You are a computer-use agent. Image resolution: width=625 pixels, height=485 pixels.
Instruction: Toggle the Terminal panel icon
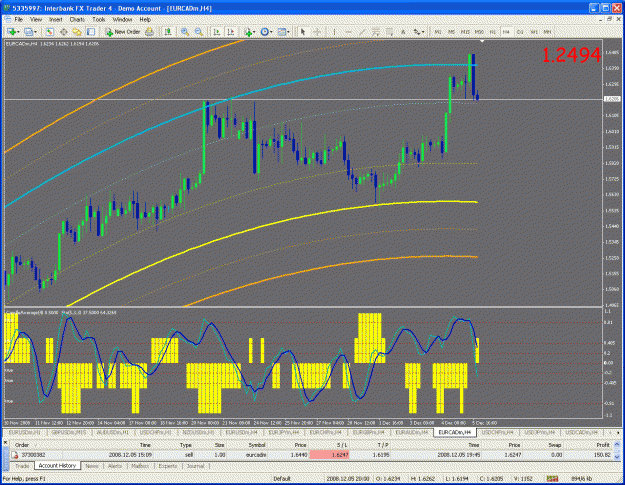click(x=91, y=32)
